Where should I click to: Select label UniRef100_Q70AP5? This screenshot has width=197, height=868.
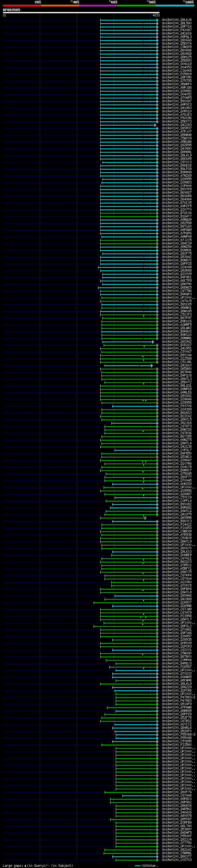tap(176, 98)
